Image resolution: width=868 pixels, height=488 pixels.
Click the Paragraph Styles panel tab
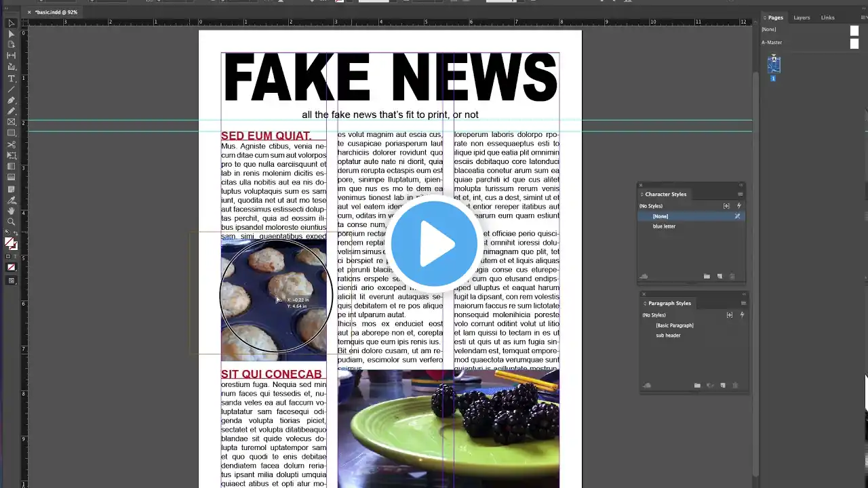(669, 304)
